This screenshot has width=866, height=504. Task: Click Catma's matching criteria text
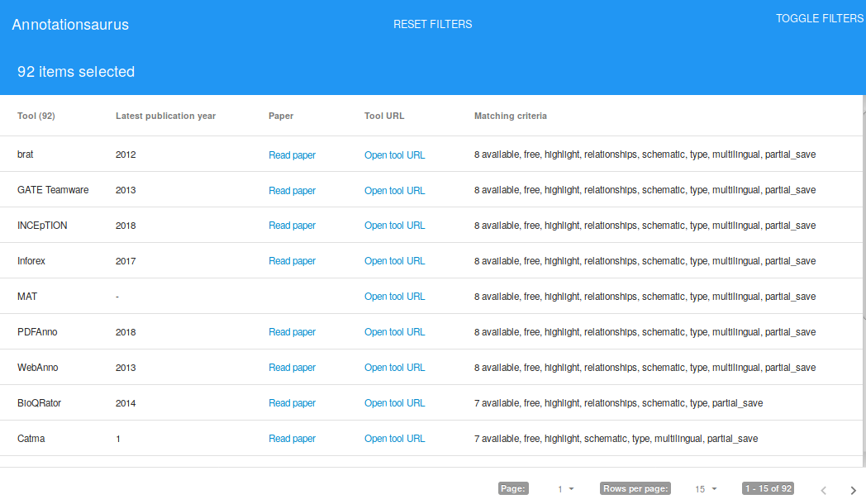click(x=616, y=438)
